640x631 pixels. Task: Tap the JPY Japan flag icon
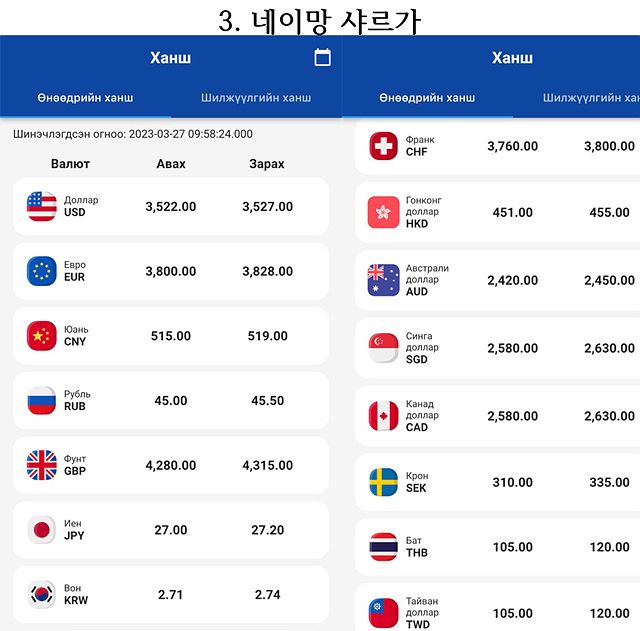click(42, 530)
